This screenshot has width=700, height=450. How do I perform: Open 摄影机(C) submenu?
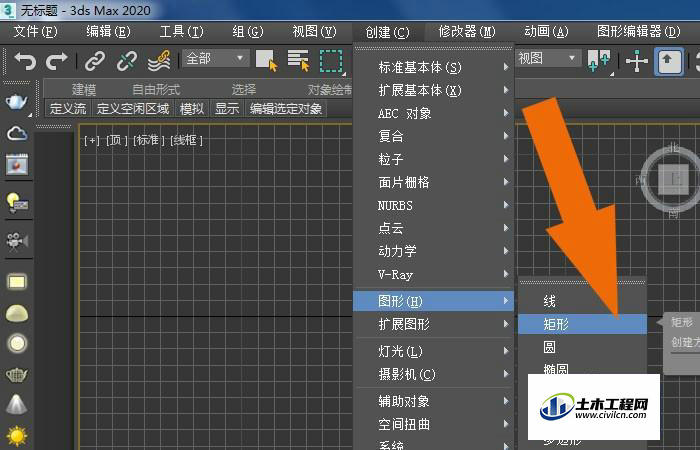point(433,374)
